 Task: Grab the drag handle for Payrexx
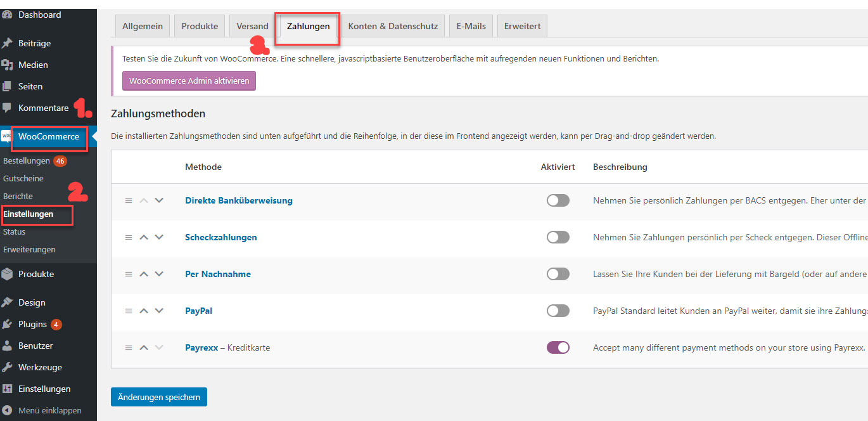[x=129, y=347]
